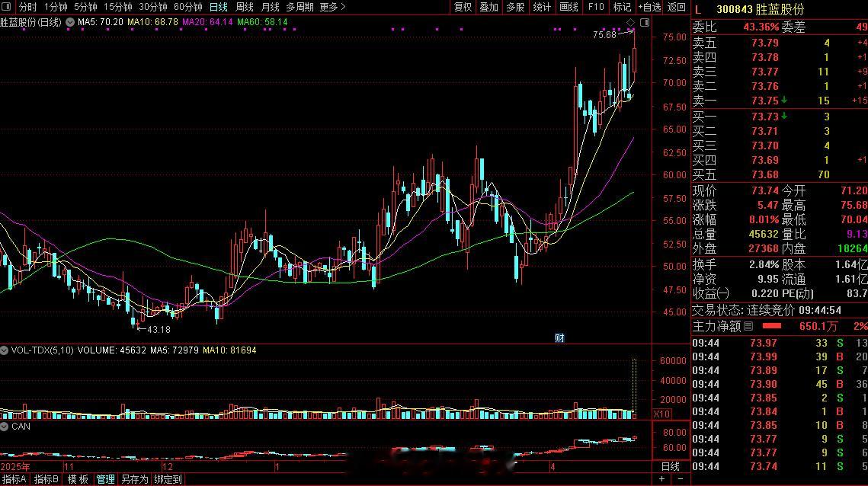Click the 返回 back button
This screenshot has width=868, height=486.
pyautogui.click(x=677, y=7)
